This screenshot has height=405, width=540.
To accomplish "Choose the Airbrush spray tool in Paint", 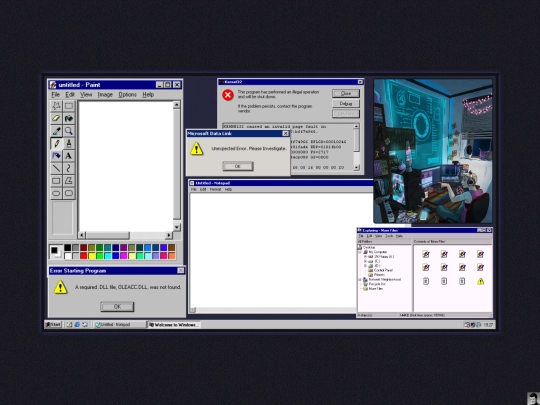I will (x=56, y=156).
